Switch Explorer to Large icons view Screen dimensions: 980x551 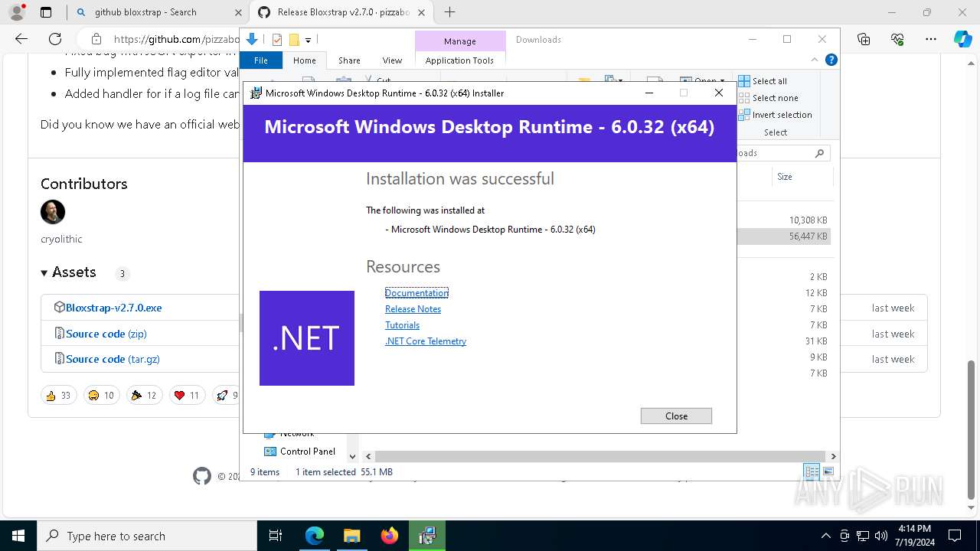pyautogui.click(x=828, y=471)
